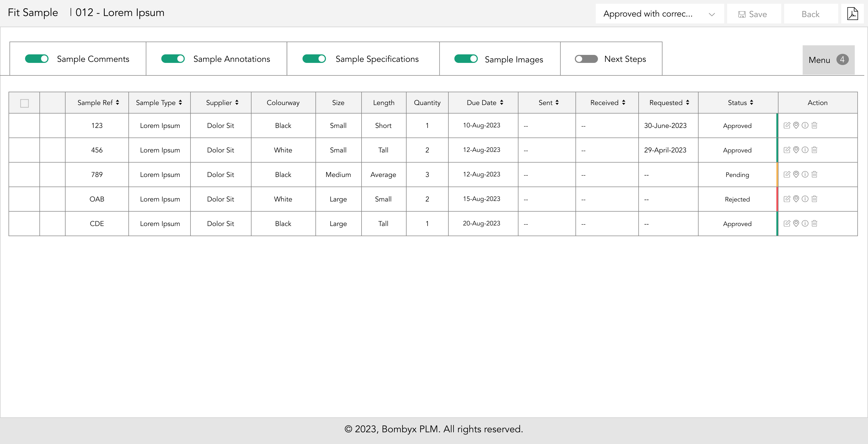
Task: Click the trash icon in row 789
Action: click(814, 174)
